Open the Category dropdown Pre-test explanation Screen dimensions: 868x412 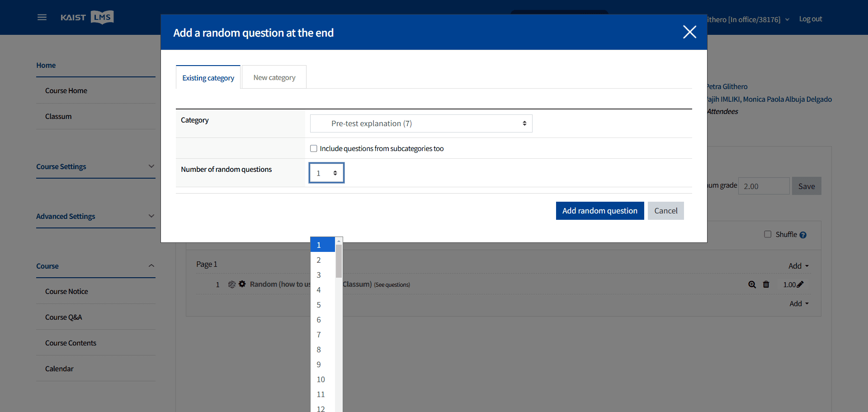coord(421,123)
